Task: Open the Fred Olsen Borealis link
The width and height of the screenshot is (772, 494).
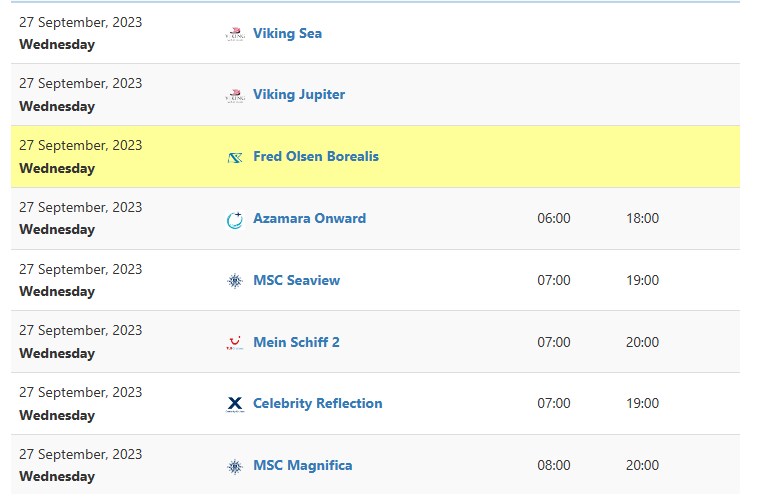Action: point(316,157)
